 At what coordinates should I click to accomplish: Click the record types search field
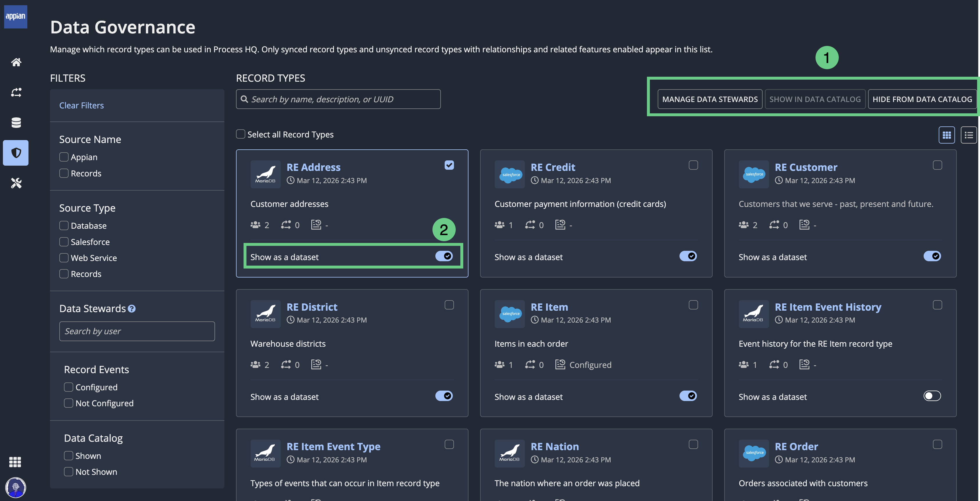338,99
